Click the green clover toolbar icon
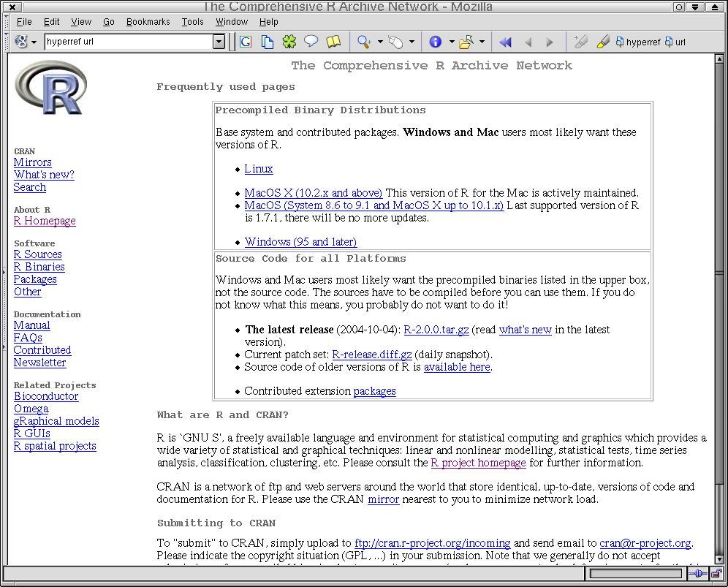 pos(289,42)
